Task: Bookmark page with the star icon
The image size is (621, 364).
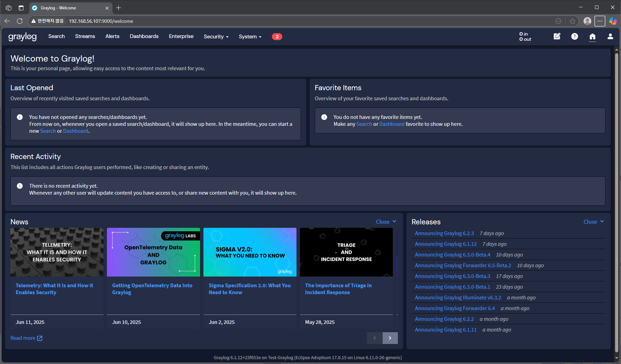Action: click(x=573, y=21)
